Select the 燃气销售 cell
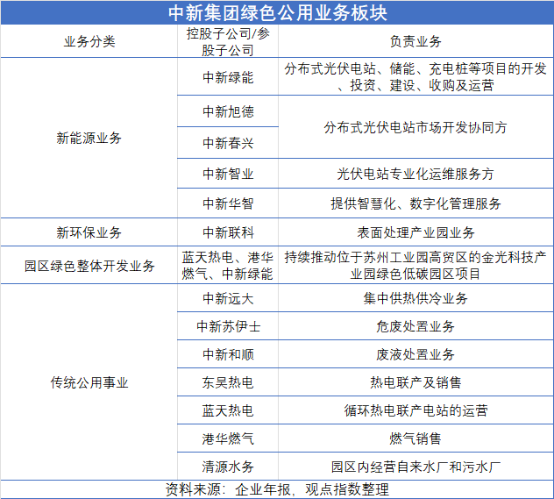554x499 pixels. click(416, 439)
